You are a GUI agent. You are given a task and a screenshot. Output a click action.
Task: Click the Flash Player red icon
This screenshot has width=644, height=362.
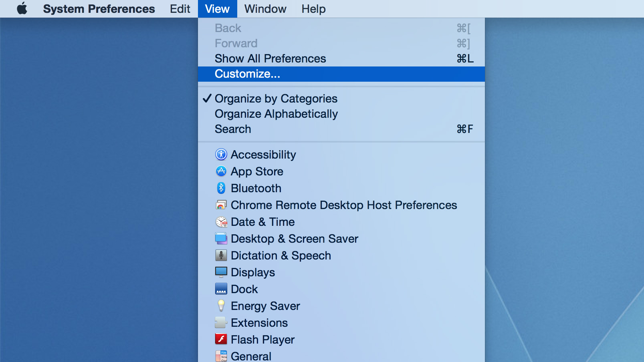221,339
